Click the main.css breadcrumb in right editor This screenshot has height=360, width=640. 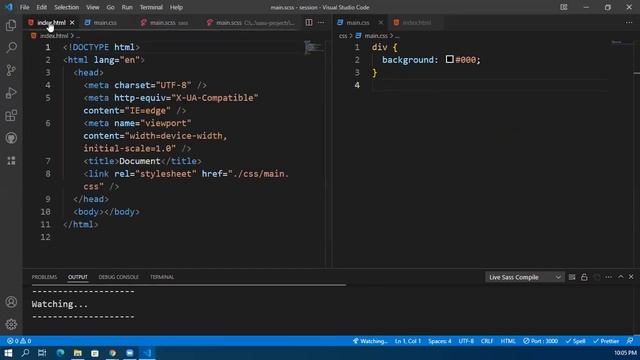[376, 36]
